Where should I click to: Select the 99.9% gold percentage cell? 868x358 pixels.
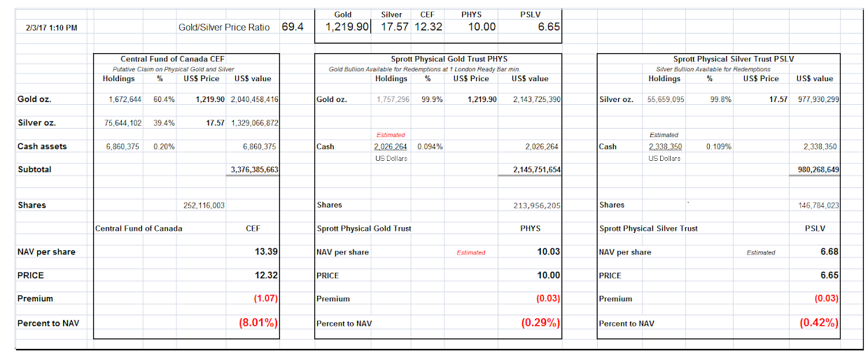pos(431,100)
